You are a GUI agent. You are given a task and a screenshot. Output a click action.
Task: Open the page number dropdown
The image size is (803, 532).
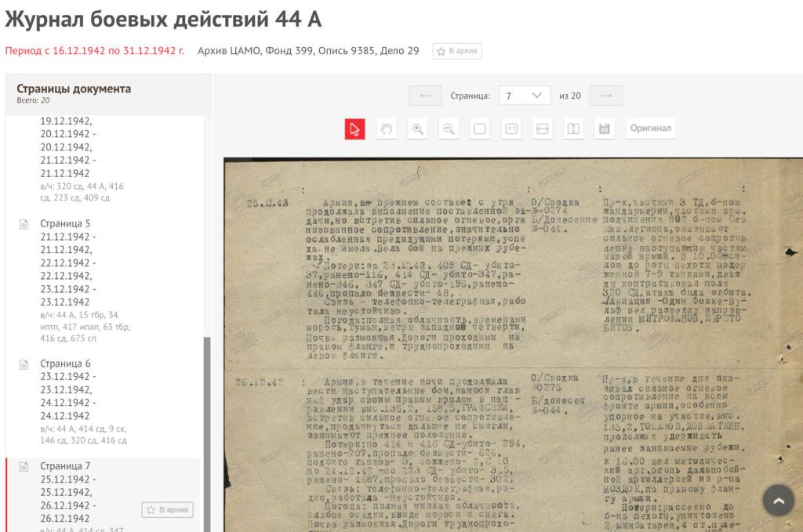click(524, 96)
